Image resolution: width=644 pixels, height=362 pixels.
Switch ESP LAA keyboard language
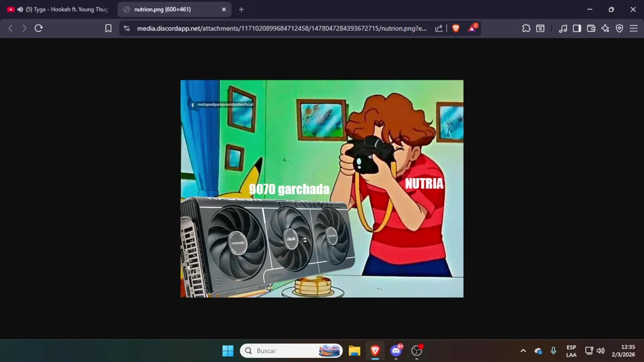(x=571, y=351)
